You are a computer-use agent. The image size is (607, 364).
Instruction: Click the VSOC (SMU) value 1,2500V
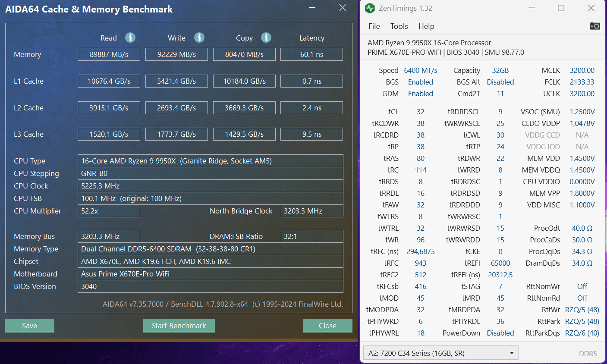tap(582, 112)
